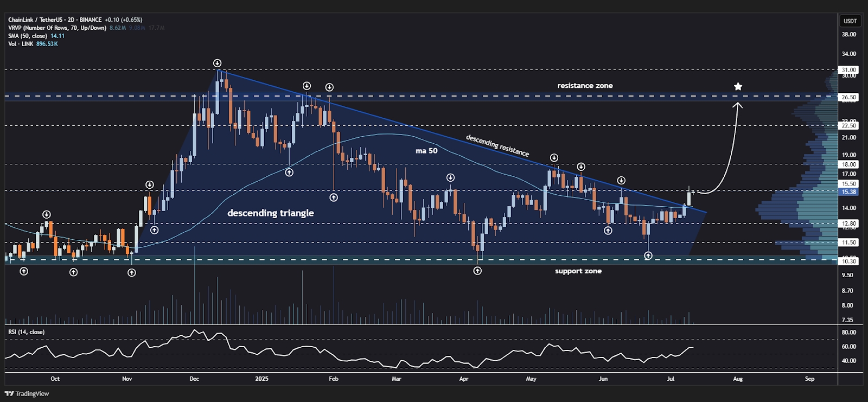Image resolution: width=868 pixels, height=402 pixels.
Task: Click the ChainLink / TetherUS symbol title
Action: tap(31, 20)
